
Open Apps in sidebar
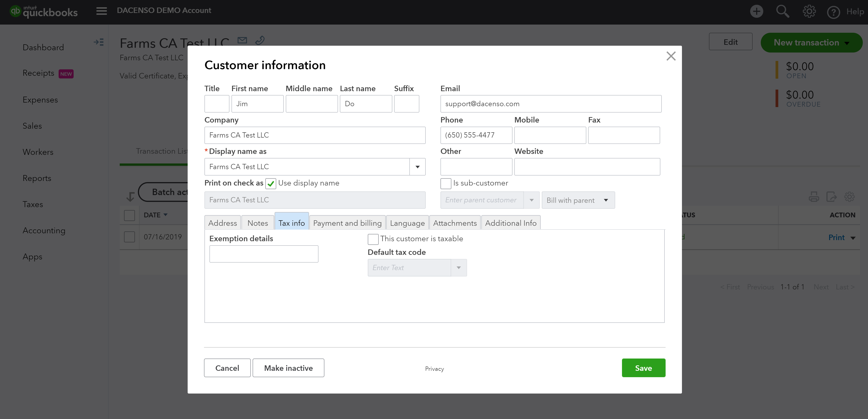click(32, 257)
